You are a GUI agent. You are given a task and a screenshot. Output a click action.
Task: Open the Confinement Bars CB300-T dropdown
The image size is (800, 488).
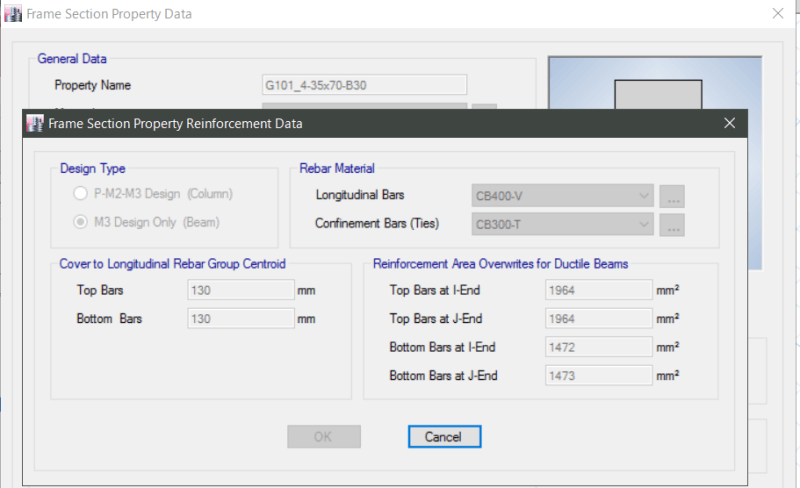562,225
